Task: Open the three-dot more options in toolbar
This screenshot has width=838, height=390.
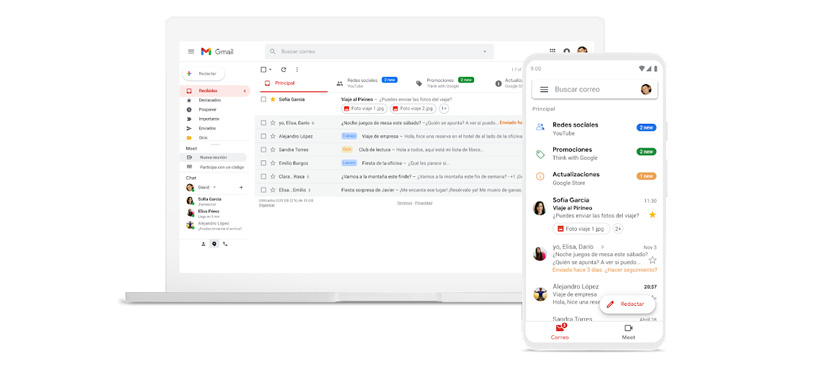Action: tap(297, 69)
